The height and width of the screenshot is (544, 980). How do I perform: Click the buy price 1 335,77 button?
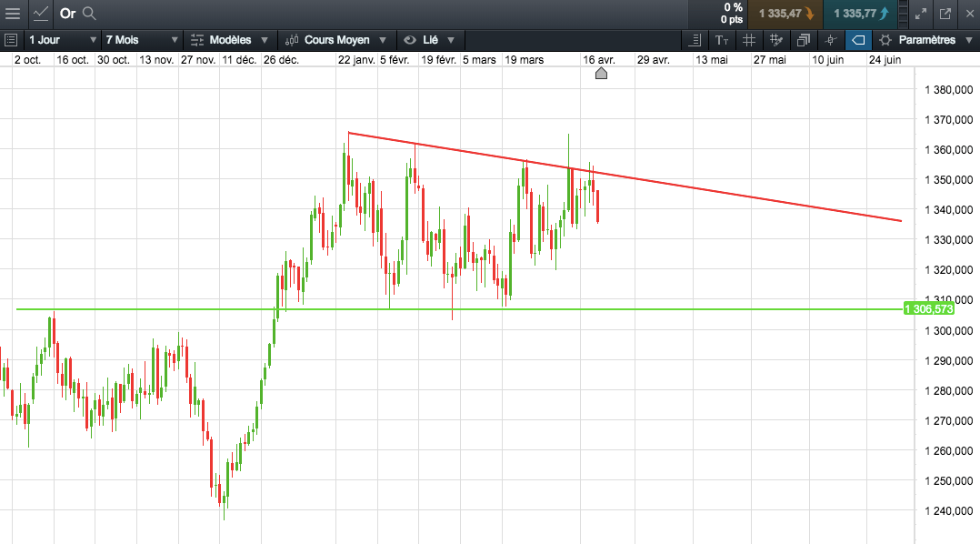[861, 13]
